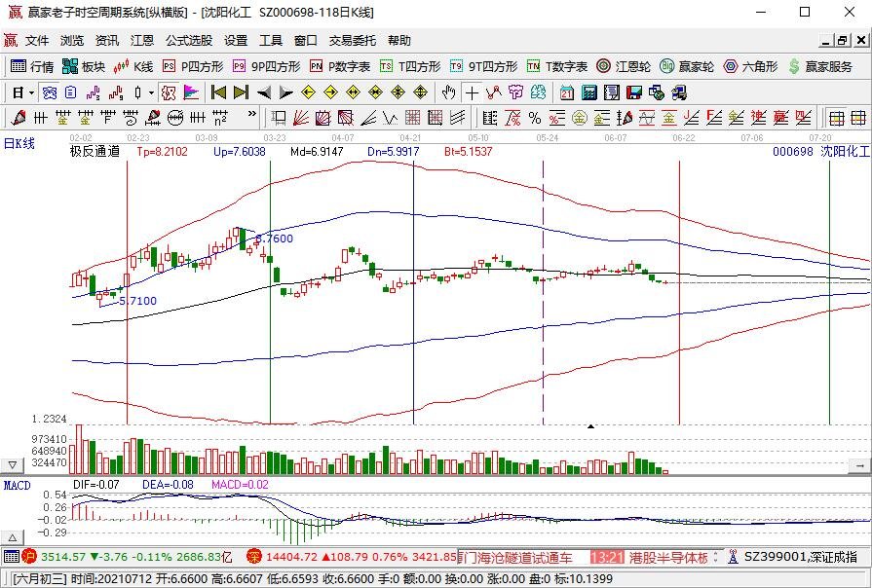Image resolution: width=872 pixels, height=588 pixels.
Task: Open the 行情 quotes view
Action: click(32, 67)
